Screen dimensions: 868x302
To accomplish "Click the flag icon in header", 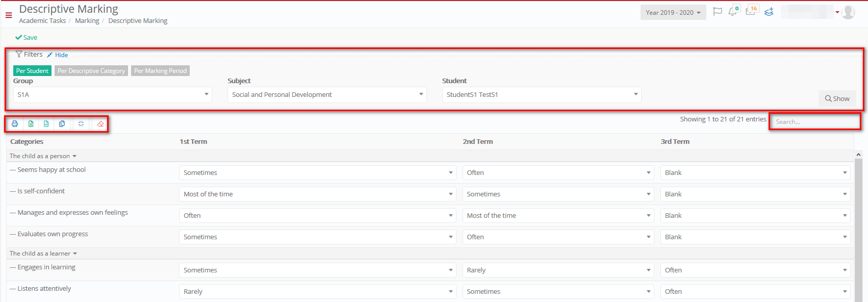I will click(718, 11).
